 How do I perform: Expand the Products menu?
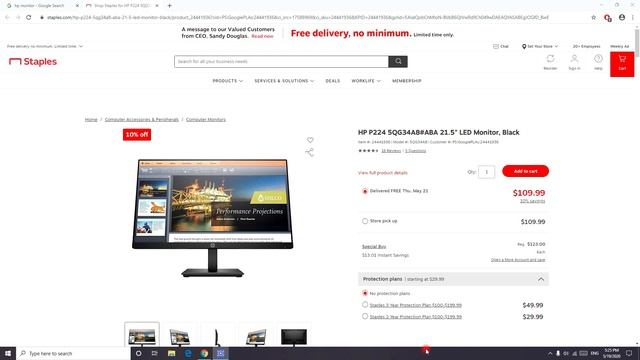click(x=227, y=81)
